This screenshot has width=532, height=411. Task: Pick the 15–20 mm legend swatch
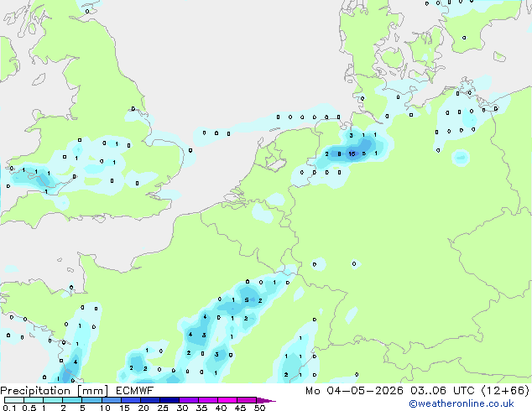click(130, 400)
